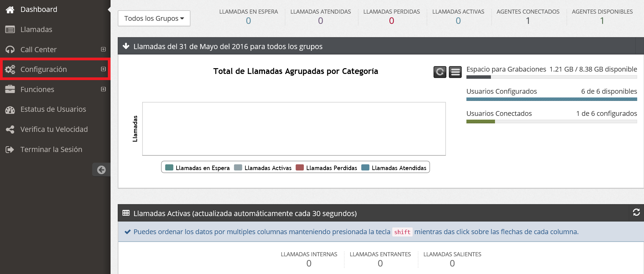Click '1 de 6 configurados' text

tap(607, 113)
